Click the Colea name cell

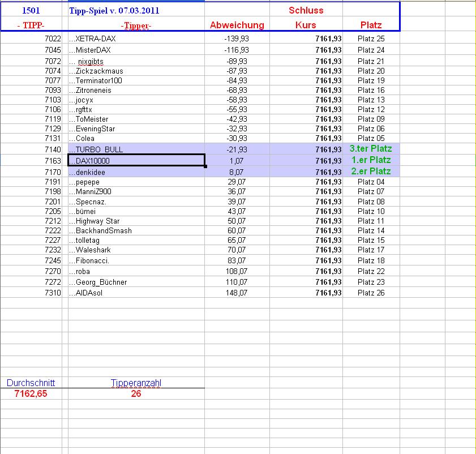pos(136,138)
